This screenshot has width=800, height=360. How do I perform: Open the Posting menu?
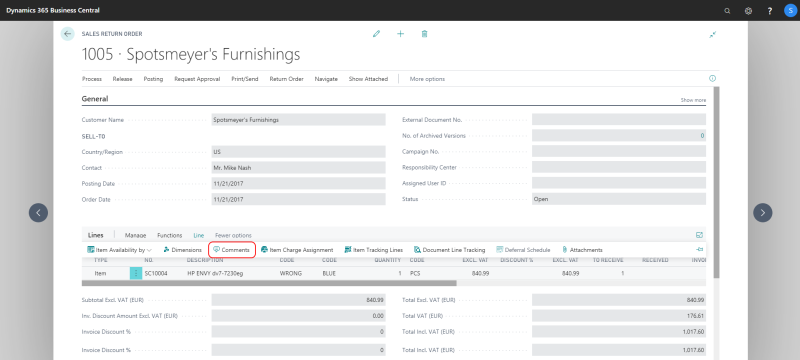coord(153,79)
